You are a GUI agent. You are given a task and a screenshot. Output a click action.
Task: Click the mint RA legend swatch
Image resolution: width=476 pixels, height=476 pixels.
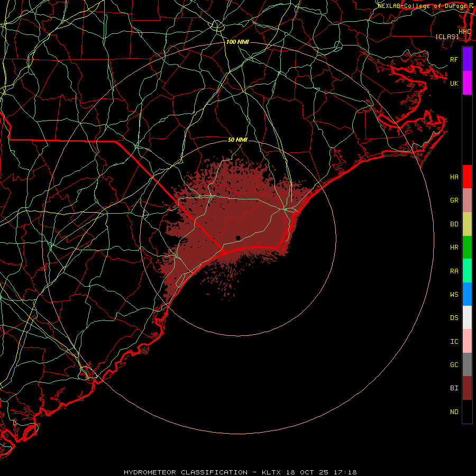click(x=467, y=271)
